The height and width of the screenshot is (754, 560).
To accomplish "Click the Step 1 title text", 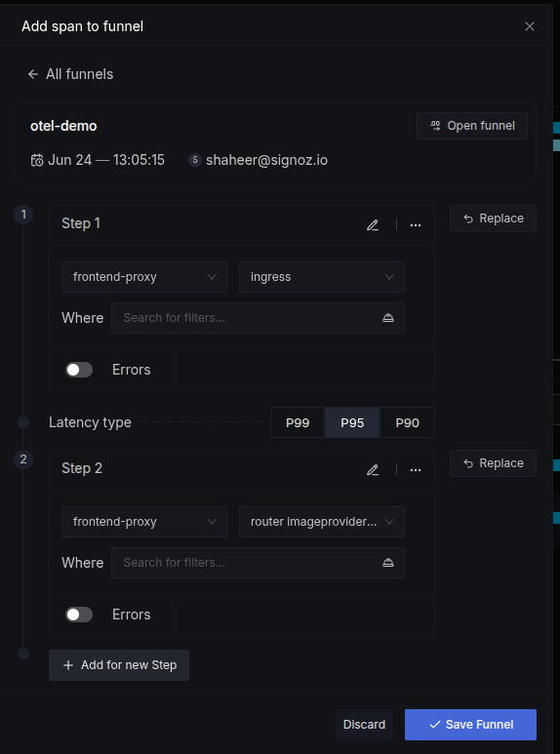I will [x=81, y=223].
